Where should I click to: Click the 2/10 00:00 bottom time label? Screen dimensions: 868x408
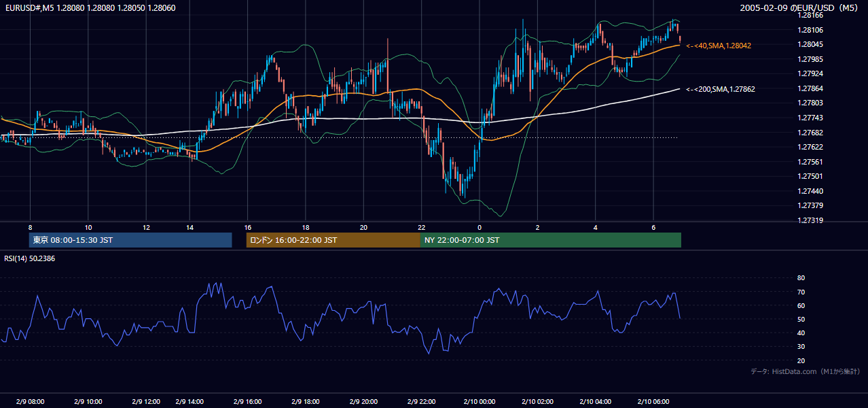480,402
